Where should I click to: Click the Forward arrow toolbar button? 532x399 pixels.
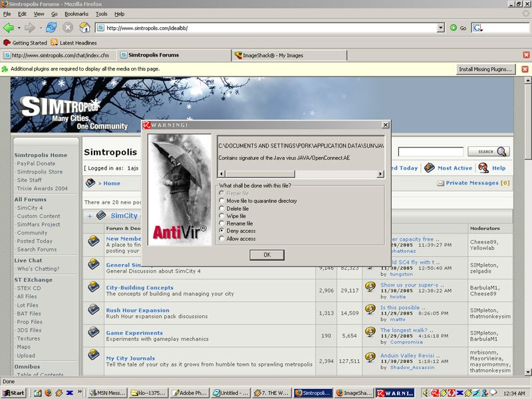click(29, 27)
